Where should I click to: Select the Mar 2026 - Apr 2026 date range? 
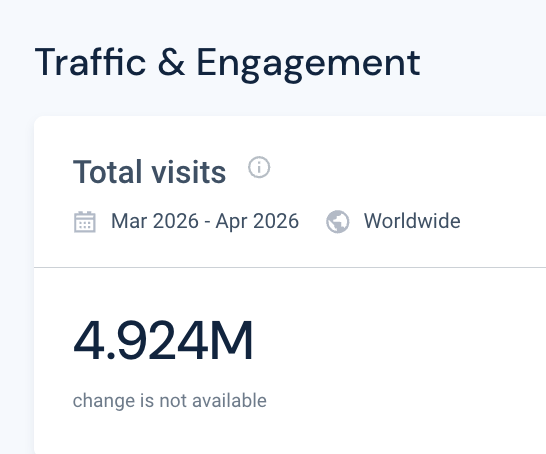coord(205,221)
